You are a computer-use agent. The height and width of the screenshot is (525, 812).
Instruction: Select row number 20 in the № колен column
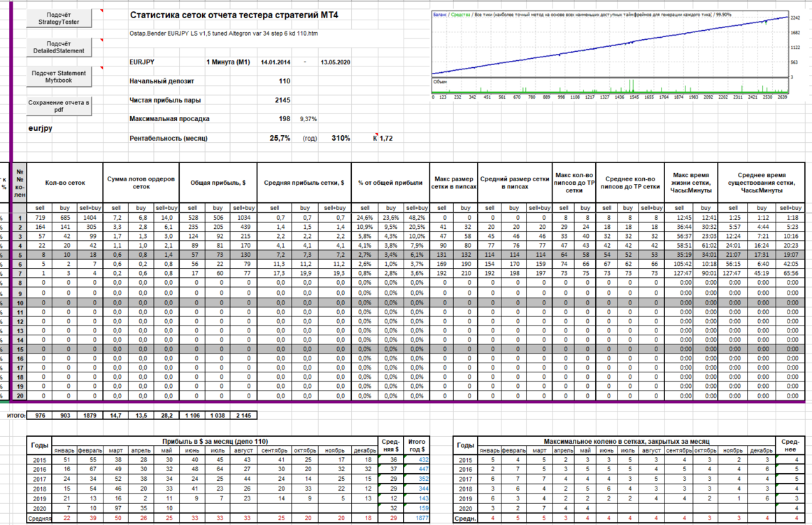[x=20, y=396]
